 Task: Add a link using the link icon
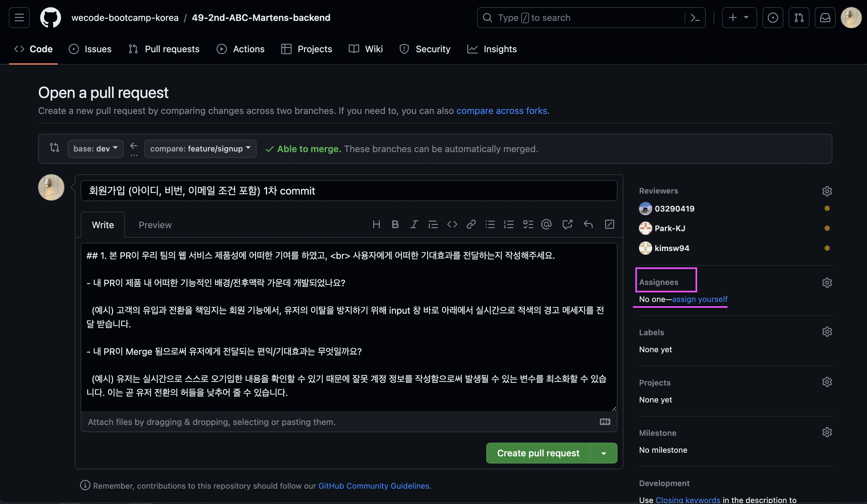[x=471, y=225]
